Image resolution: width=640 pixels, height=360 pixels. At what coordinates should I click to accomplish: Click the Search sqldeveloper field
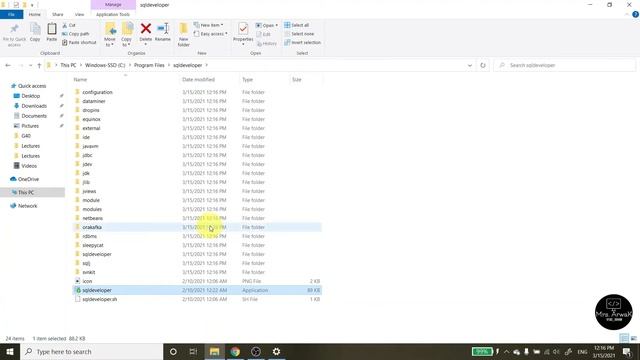[x=565, y=65]
